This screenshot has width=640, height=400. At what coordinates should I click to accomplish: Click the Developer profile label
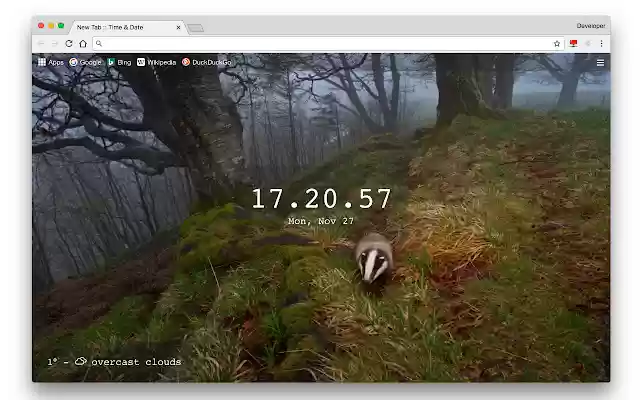point(591,26)
